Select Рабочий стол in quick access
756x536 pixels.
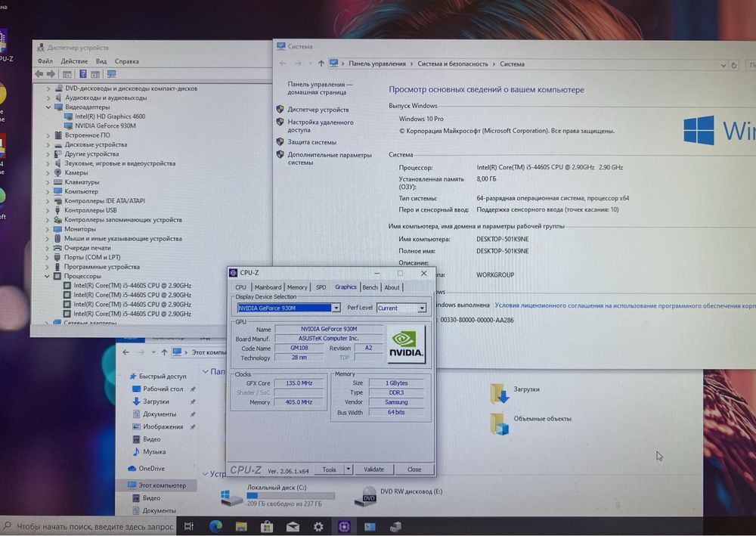click(x=163, y=389)
